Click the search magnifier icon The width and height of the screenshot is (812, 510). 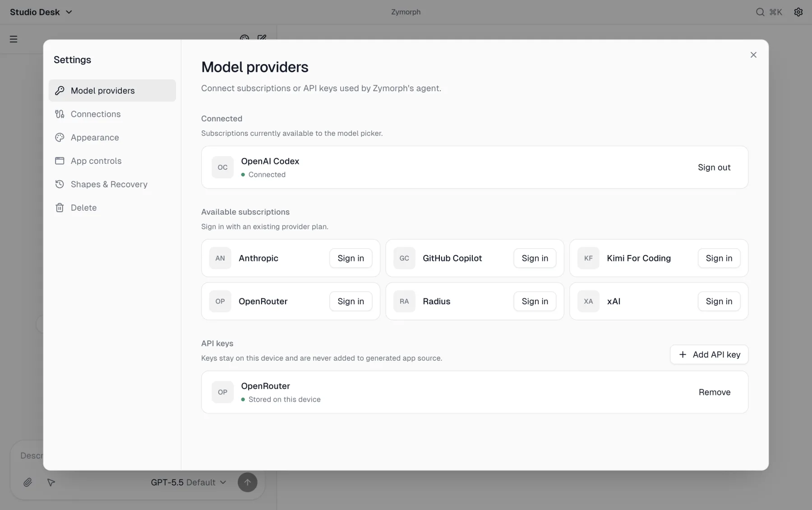(x=760, y=12)
